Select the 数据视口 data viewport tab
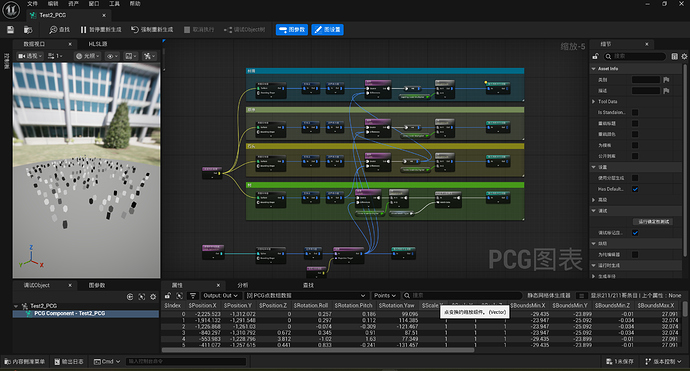690x371 pixels. pyautogui.click(x=34, y=44)
